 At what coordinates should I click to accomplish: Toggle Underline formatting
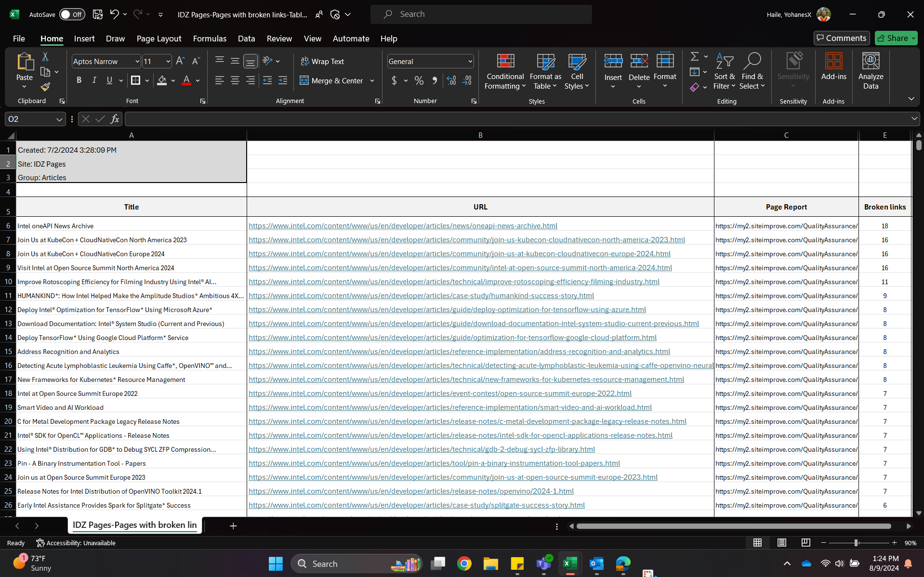109,80
